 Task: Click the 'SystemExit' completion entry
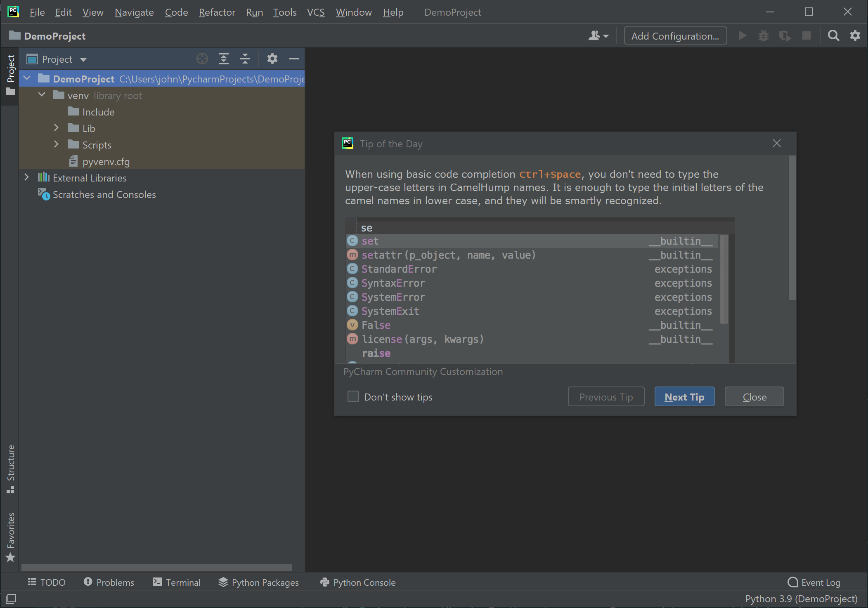click(x=532, y=311)
